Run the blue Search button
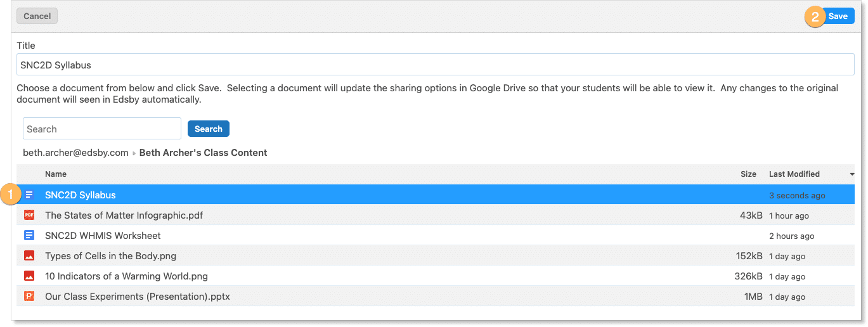This screenshot has width=868, height=327. (208, 129)
